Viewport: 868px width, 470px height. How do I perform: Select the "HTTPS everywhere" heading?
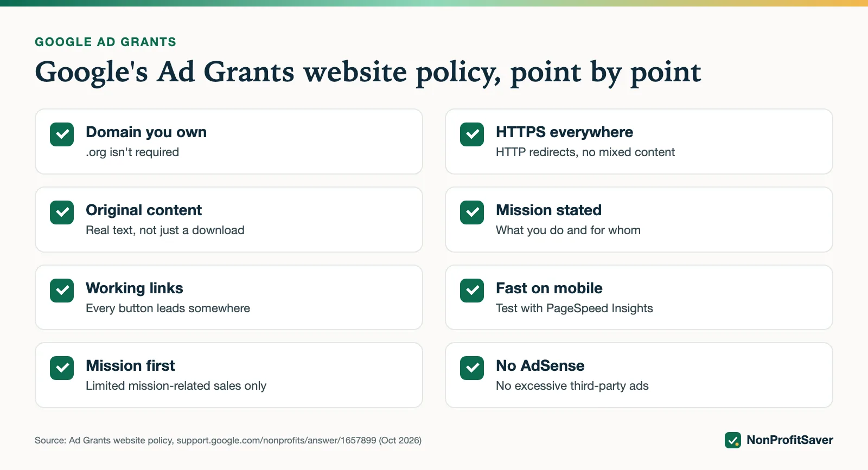coord(564,132)
